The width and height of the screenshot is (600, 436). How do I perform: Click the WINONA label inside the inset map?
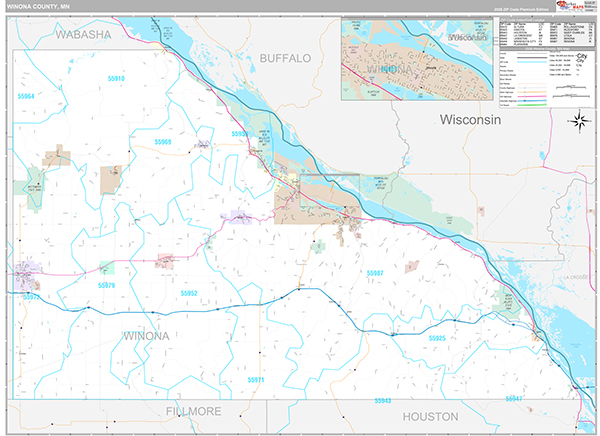390,69
